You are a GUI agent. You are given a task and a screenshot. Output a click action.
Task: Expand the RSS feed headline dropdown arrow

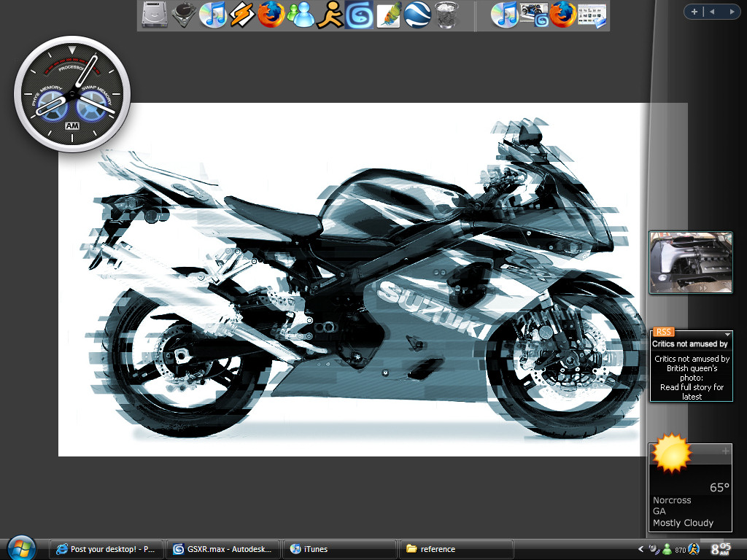click(x=727, y=334)
